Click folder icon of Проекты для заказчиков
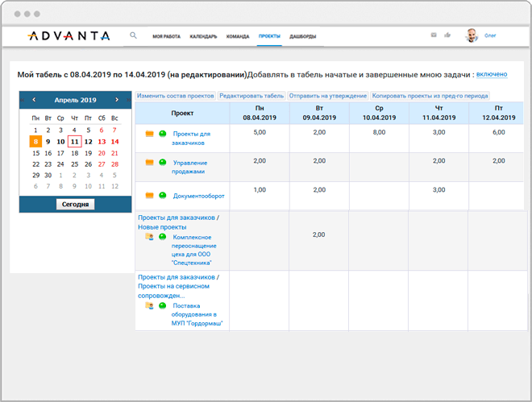The height and width of the screenshot is (402, 532). 150,134
